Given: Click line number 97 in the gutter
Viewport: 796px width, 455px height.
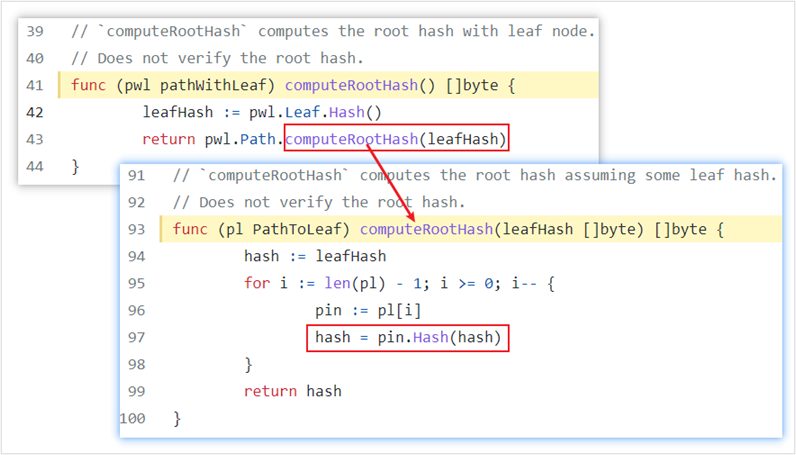Looking at the screenshot, I should tap(137, 338).
